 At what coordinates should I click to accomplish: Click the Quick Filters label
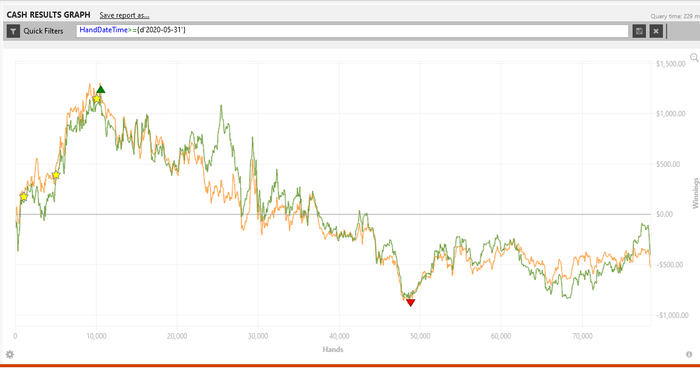click(x=43, y=31)
